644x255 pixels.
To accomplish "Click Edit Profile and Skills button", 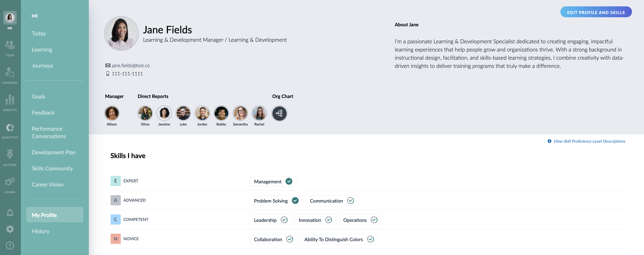I will pyautogui.click(x=596, y=12).
